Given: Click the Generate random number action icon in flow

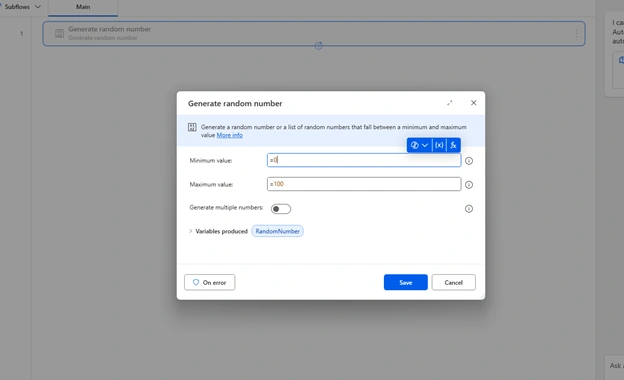Looking at the screenshot, I should point(59,33).
